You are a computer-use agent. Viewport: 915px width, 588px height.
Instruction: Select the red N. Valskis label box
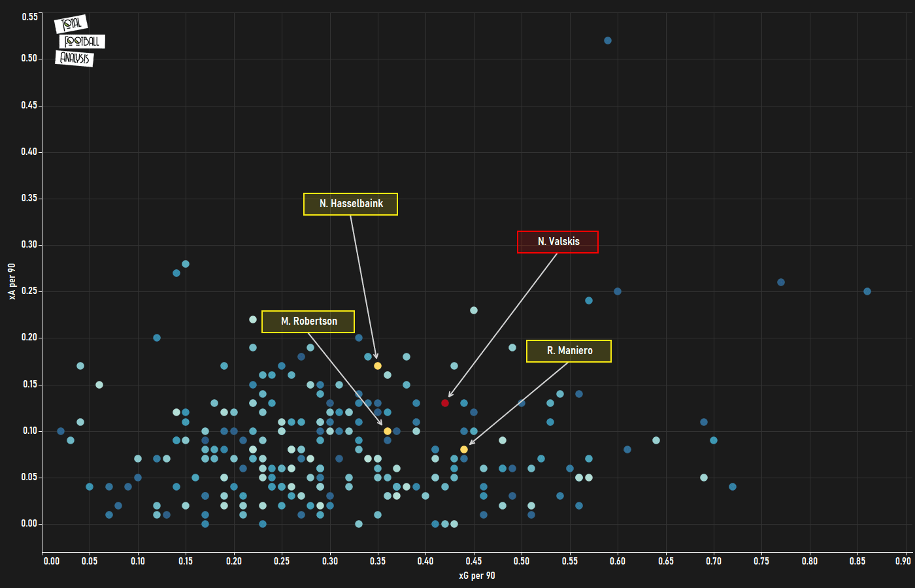coord(557,242)
